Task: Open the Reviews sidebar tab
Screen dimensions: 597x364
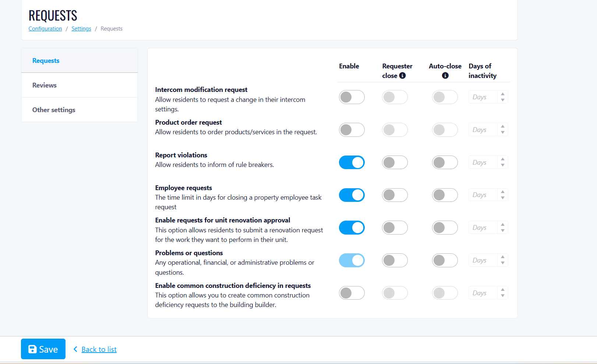Action: pos(80,85)
